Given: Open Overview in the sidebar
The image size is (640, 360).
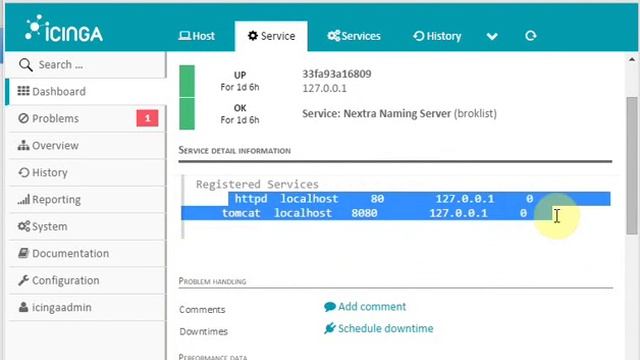Looking at the screenshot, I should coord(87,145).
